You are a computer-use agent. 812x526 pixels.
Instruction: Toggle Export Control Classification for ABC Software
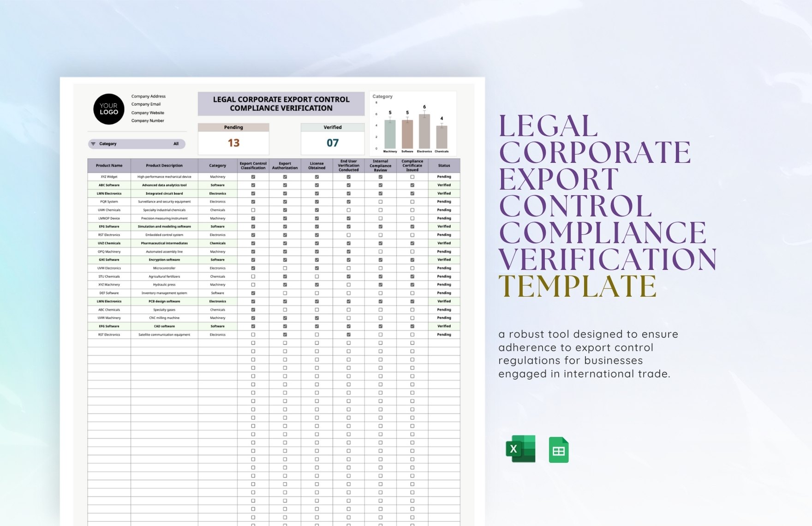[x=253, y=185]
